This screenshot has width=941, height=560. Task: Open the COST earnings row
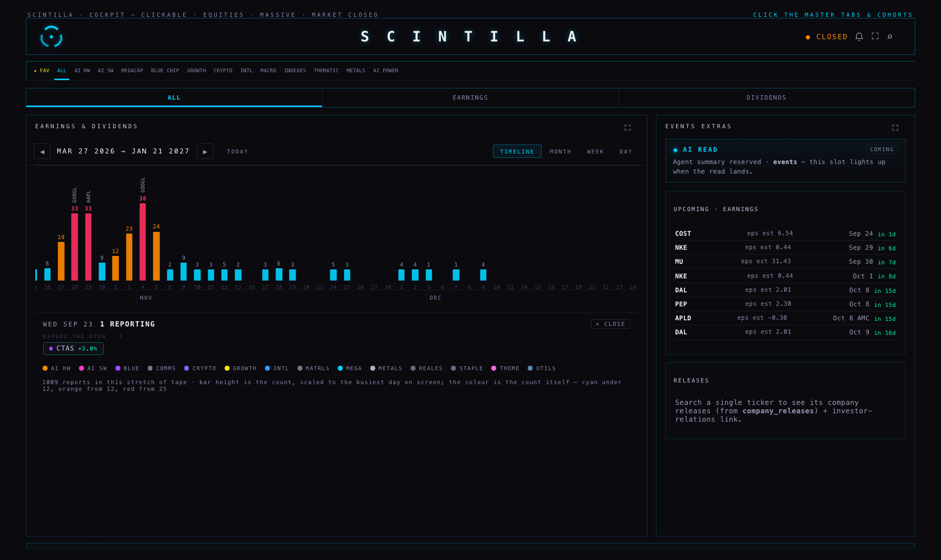(x=785, y=234)
